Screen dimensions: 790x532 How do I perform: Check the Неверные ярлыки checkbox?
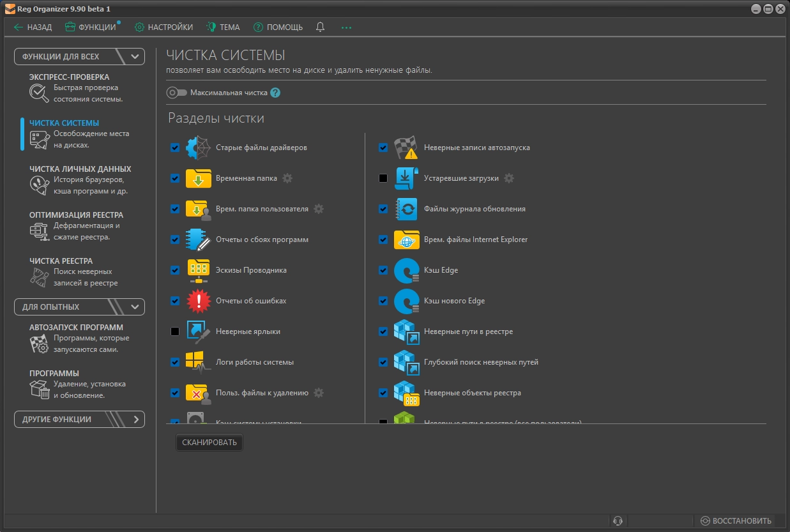pos(175,331)
